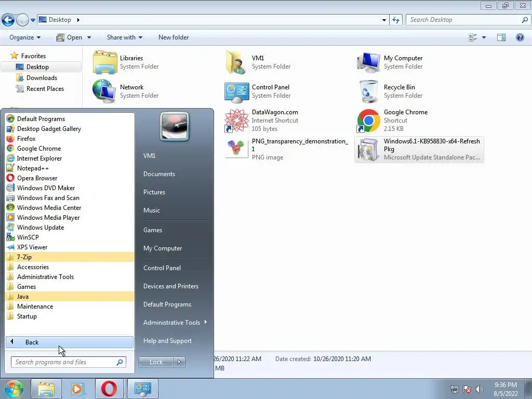Create a New folder from the toolbar
The height and width of the screenshot is (399, 532).
pyautogui.click(x=174, y=37)
